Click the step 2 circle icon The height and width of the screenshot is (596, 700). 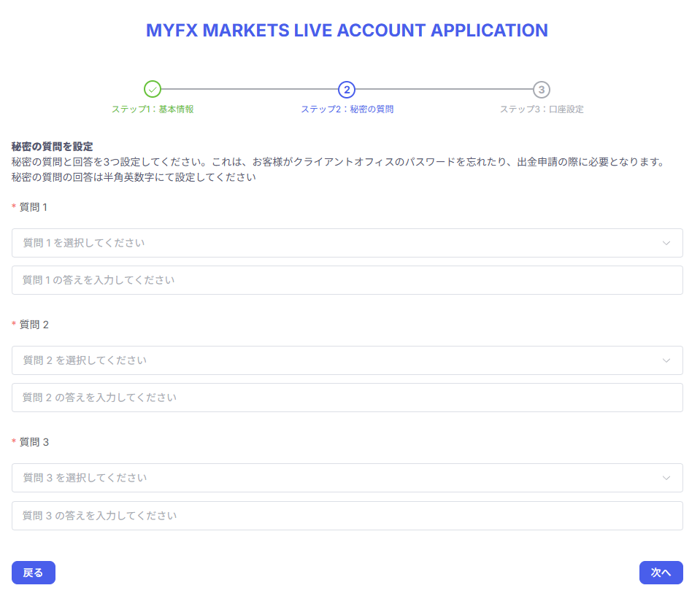347,90
